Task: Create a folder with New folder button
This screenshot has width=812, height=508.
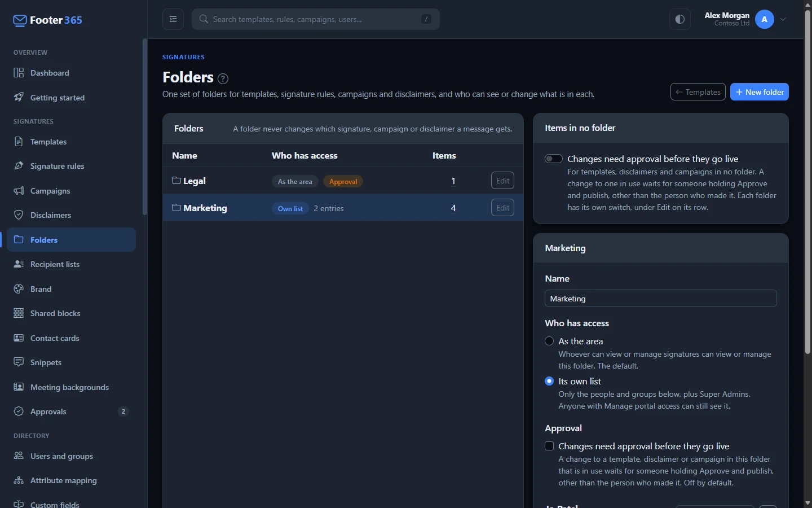Action: tap(760, 92)
